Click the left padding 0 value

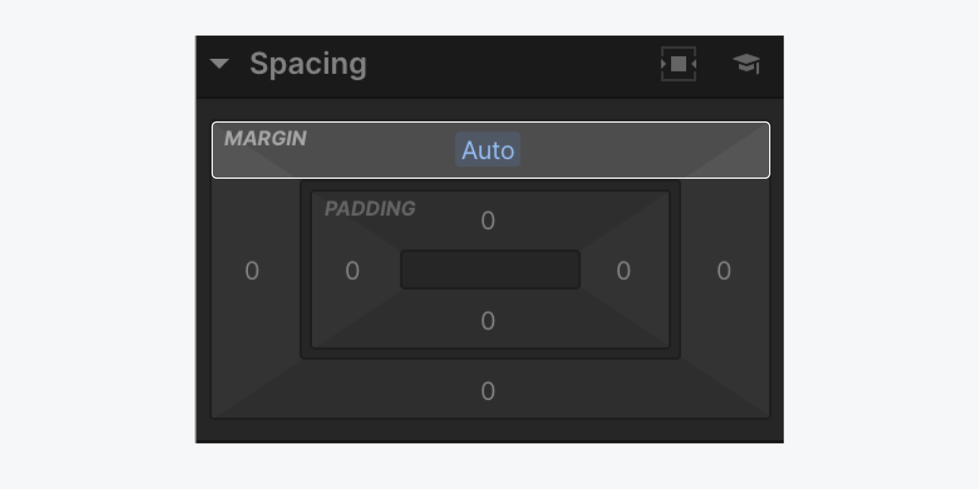[x=352, y=271]
